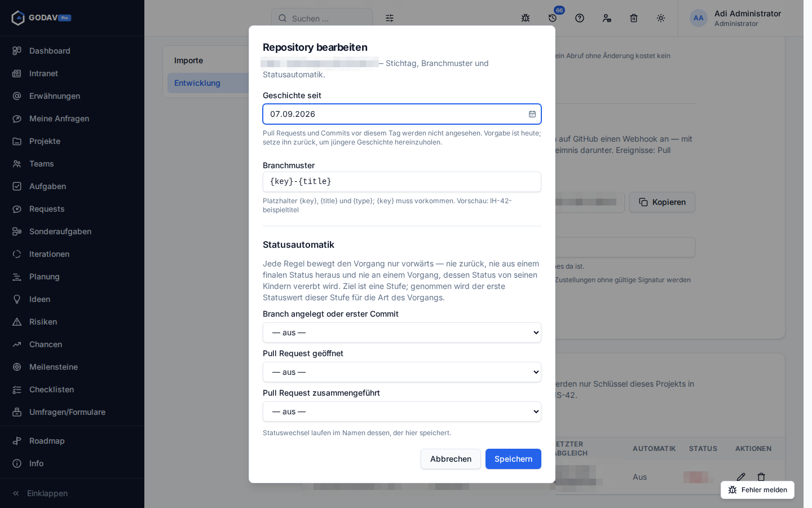
Task: Toggle light theme sun icon
Action: (661, 18)
